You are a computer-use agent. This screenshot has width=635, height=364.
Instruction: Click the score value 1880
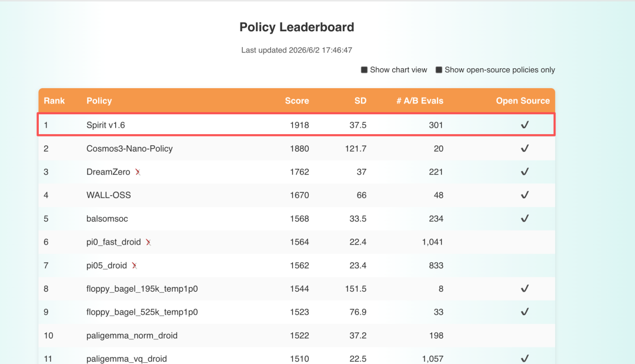pos(299,149)
